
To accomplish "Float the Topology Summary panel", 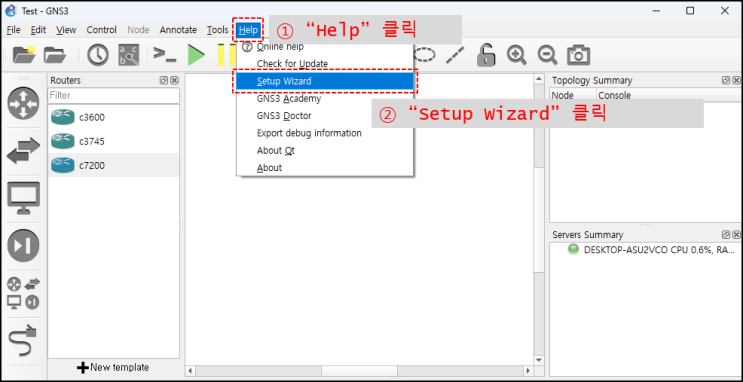I will point(726,81).
